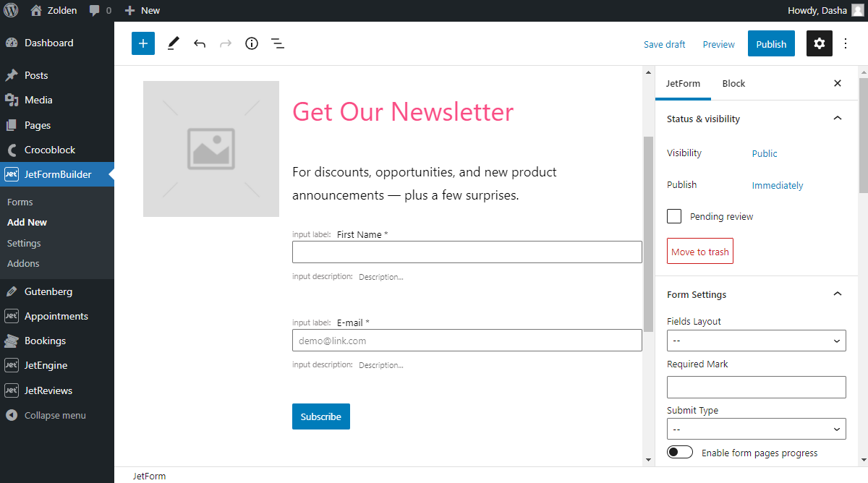Check the Pending review checkbox
Viewport: 868px width, 483px height.
pos(673,215)
